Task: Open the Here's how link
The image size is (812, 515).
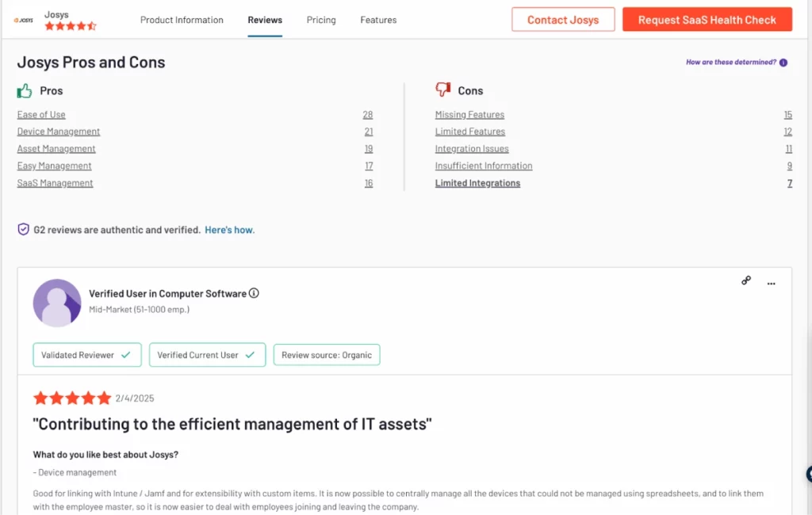Action: tap(229, 230)
